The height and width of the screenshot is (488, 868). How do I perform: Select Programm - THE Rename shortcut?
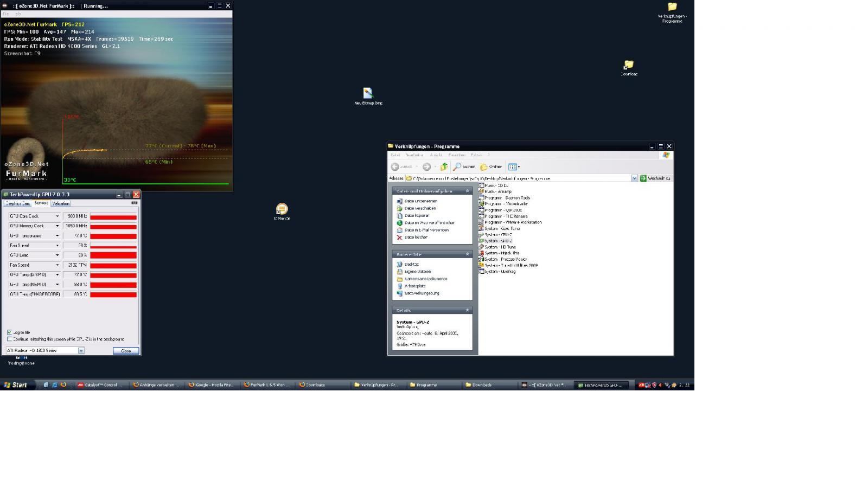[503, 216]
